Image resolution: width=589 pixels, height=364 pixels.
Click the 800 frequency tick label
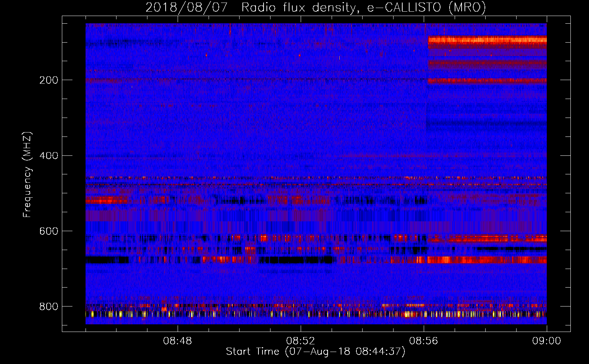pos(49,306)
